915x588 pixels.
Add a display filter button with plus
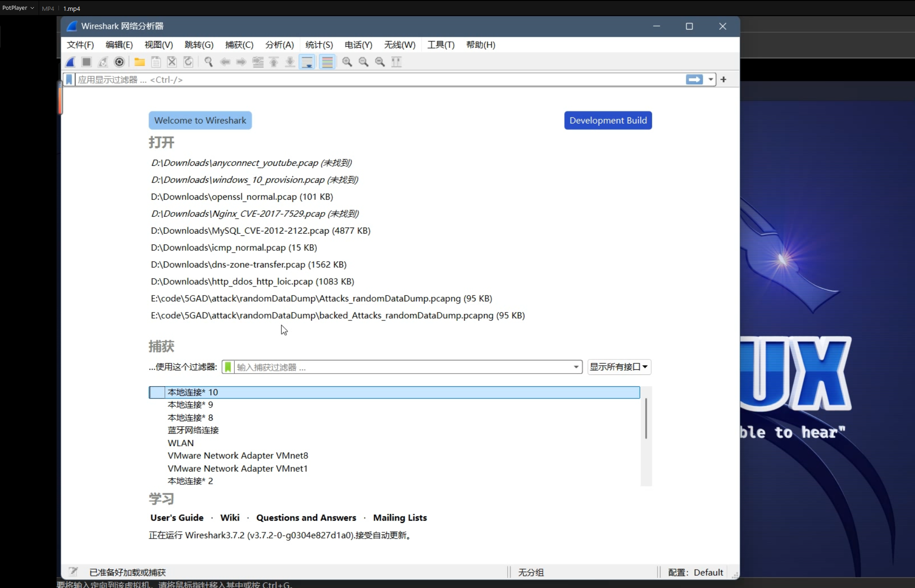[x=724, y=80]
